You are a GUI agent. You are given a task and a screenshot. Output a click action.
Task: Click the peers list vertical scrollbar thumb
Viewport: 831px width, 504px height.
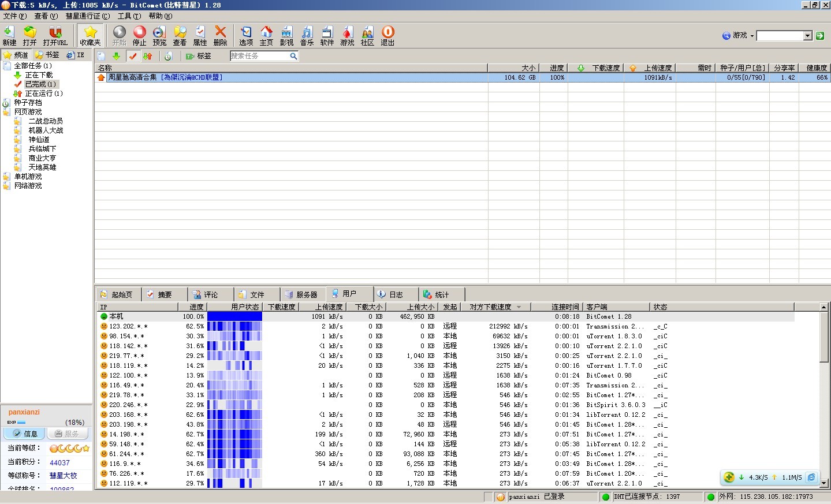pos(824,337)
